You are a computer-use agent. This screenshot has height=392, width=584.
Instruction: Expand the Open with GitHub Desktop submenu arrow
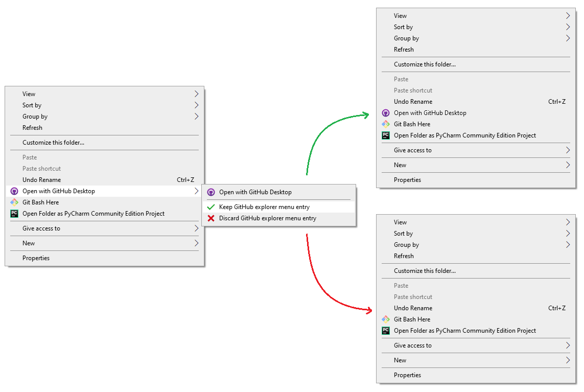(x=196, y=191)
